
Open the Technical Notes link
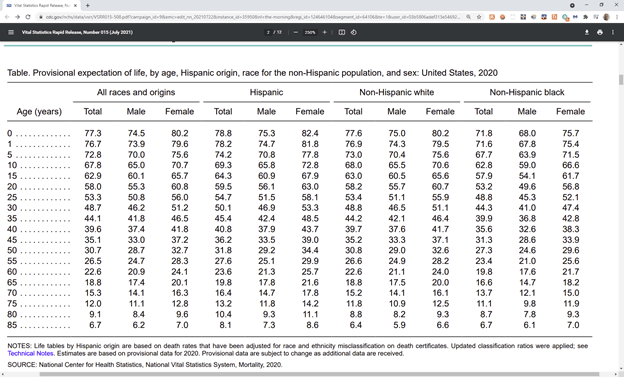click(30, 354)
